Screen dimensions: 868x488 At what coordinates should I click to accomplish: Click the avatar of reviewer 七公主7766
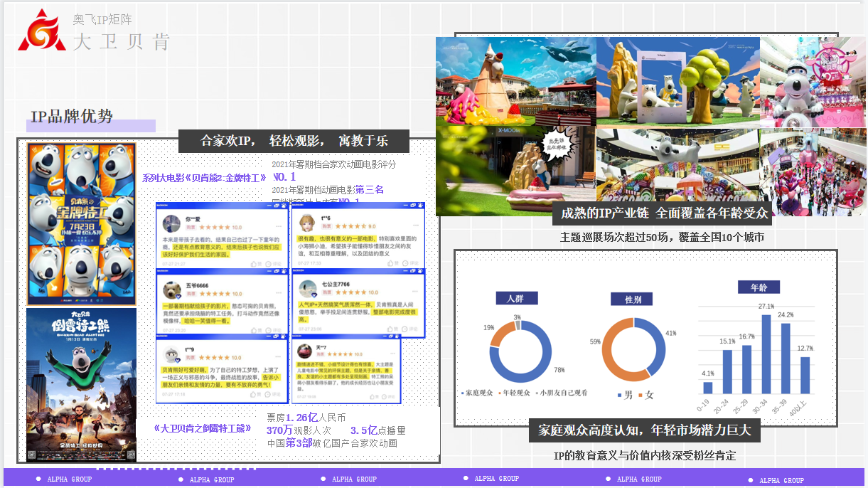pyautogui.click(x=307, y=289)
